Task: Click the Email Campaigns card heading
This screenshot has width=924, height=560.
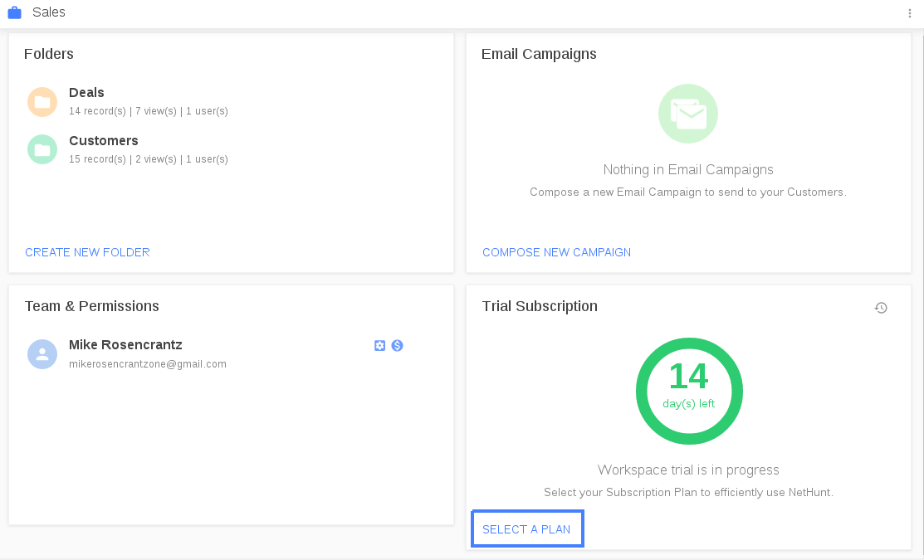Action: [x=539, y=54]
